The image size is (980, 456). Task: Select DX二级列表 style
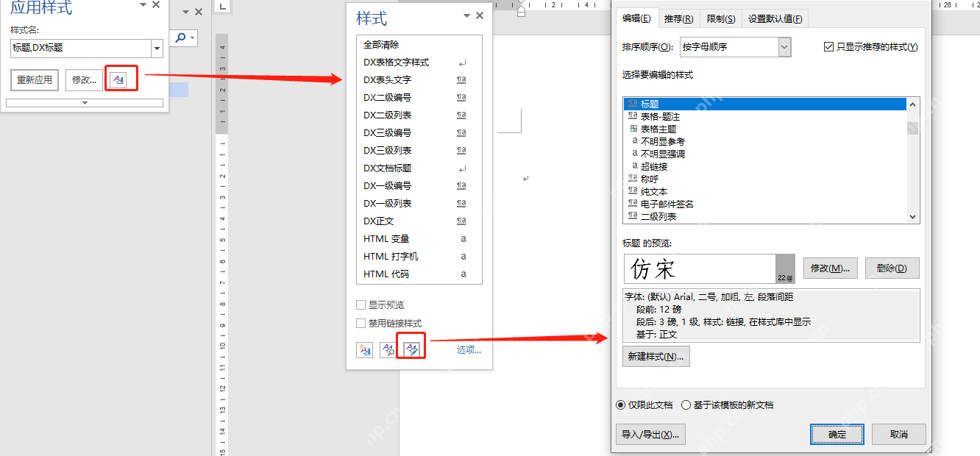[x=419, y=115]
